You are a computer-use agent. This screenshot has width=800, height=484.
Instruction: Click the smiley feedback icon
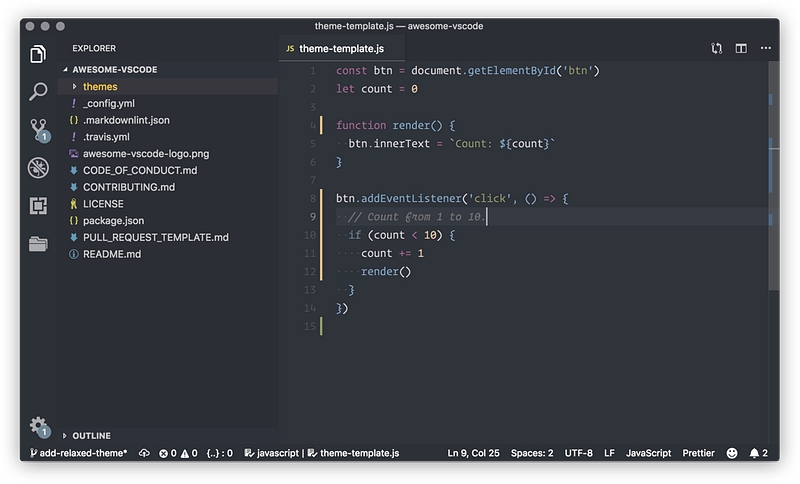click(732, 453)
